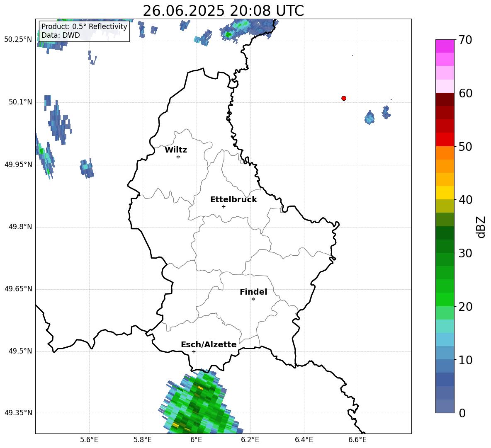Click the Data: DWD text
Image resolution: width=491 pixels, height=448 pixels.
point(61,35)
